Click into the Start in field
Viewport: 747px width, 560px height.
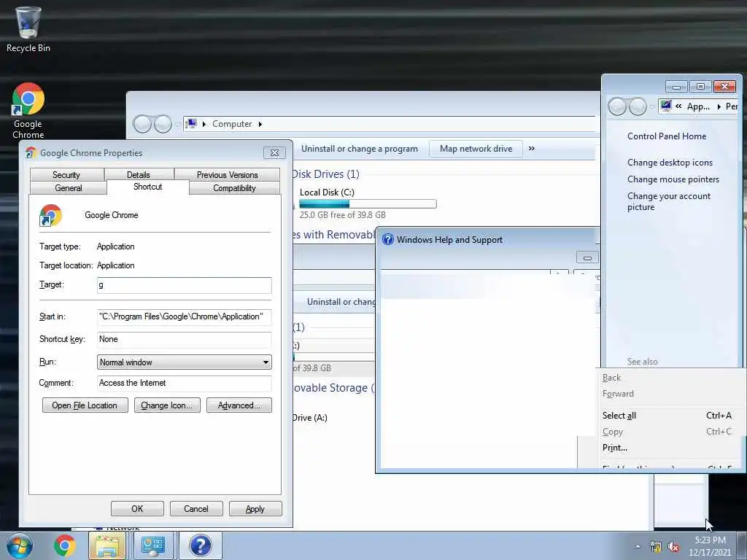185,316
